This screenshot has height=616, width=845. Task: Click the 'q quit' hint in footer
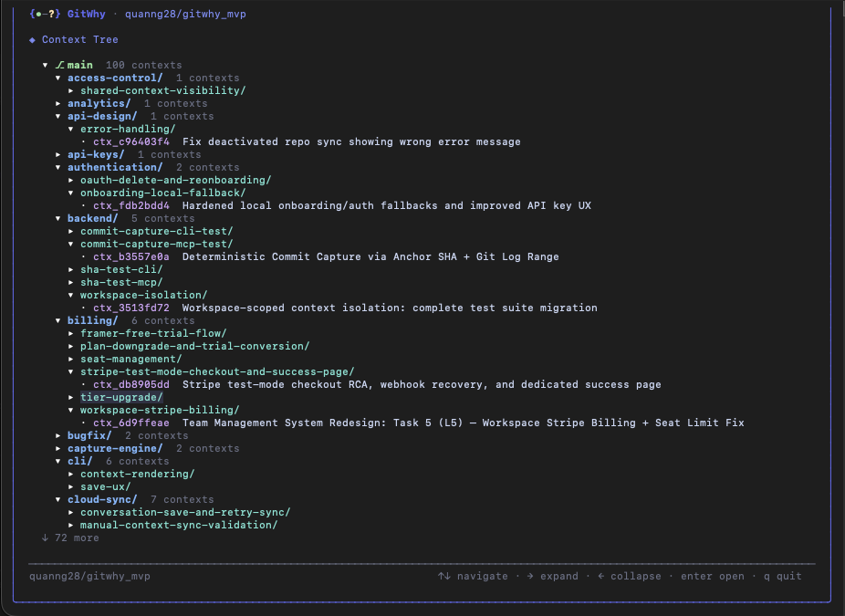[782, 576]
